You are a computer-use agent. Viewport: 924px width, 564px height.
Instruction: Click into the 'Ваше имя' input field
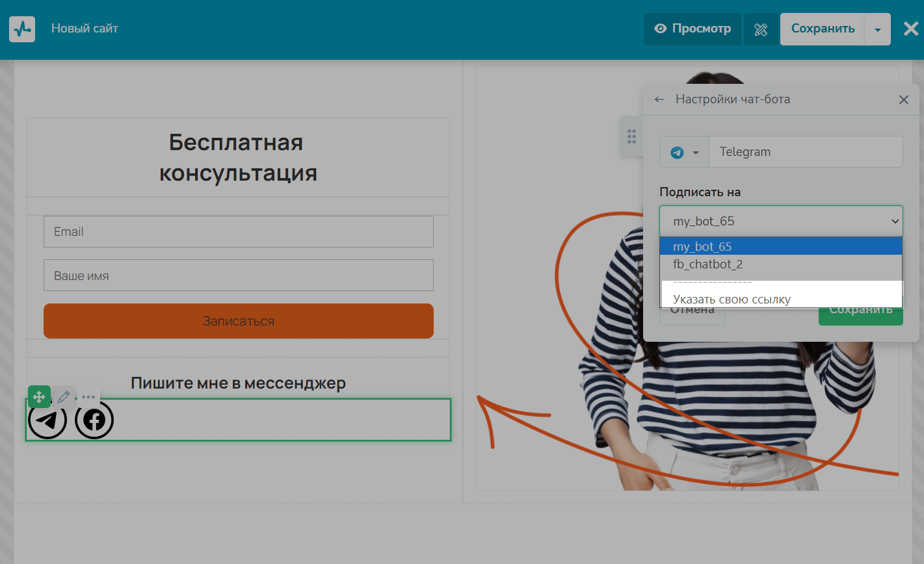tap(239, 276)
